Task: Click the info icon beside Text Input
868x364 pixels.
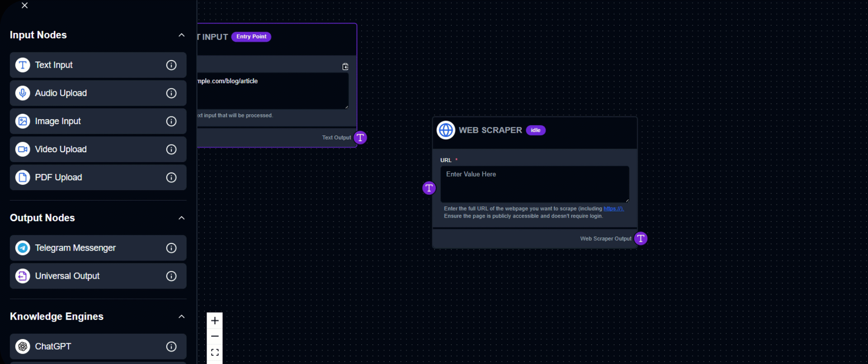Action: 171,65
